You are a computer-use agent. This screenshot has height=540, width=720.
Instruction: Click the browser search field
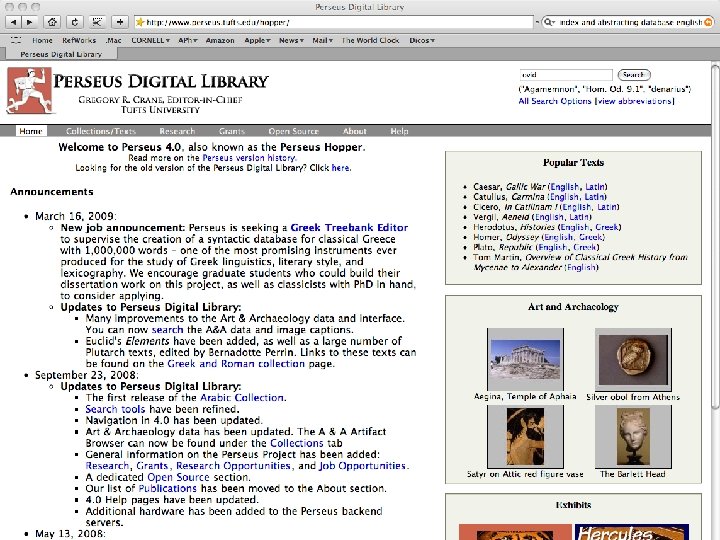coord(628,22)
